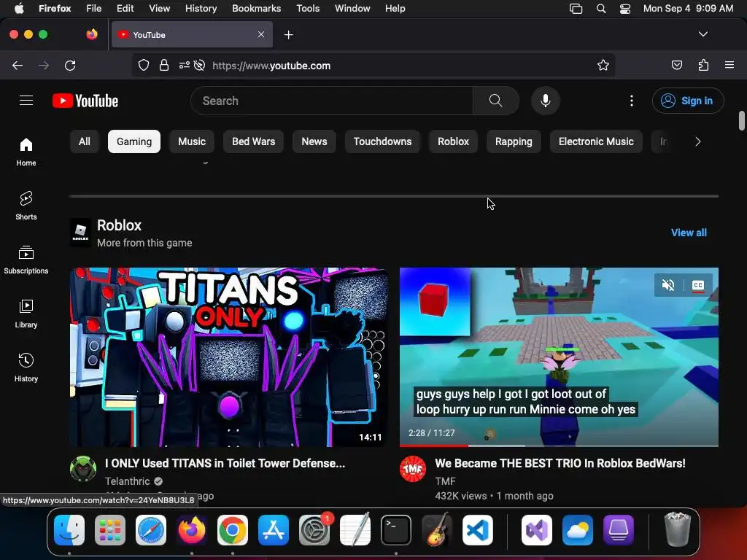Open the History menu in menu bar
747x560 pixels.
coord(201,9)
